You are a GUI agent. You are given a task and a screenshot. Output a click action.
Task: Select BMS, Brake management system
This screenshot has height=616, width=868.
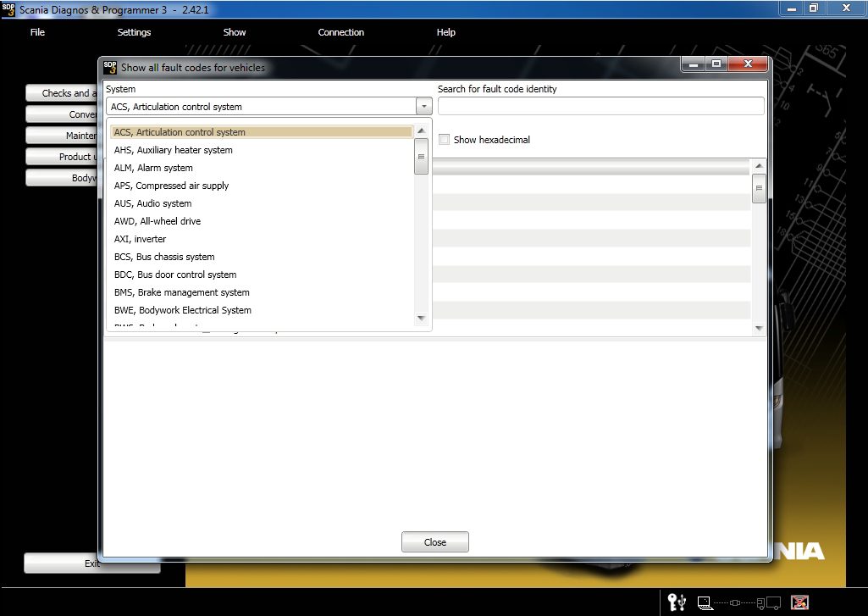pyautogui.click(x=262, y=292)
